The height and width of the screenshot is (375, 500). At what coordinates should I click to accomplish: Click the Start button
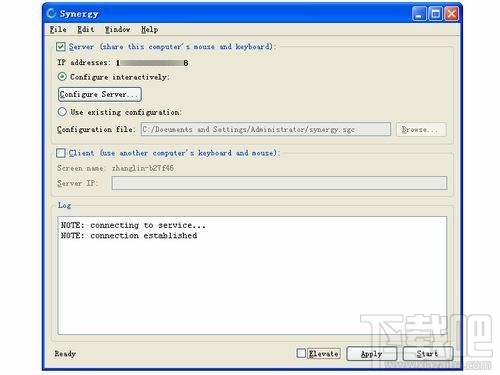tap(428, 354)
